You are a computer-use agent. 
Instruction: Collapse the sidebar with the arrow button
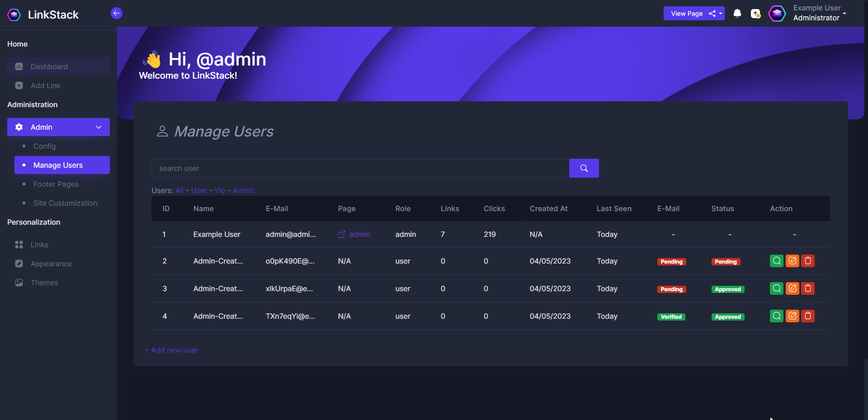(117, 13)
